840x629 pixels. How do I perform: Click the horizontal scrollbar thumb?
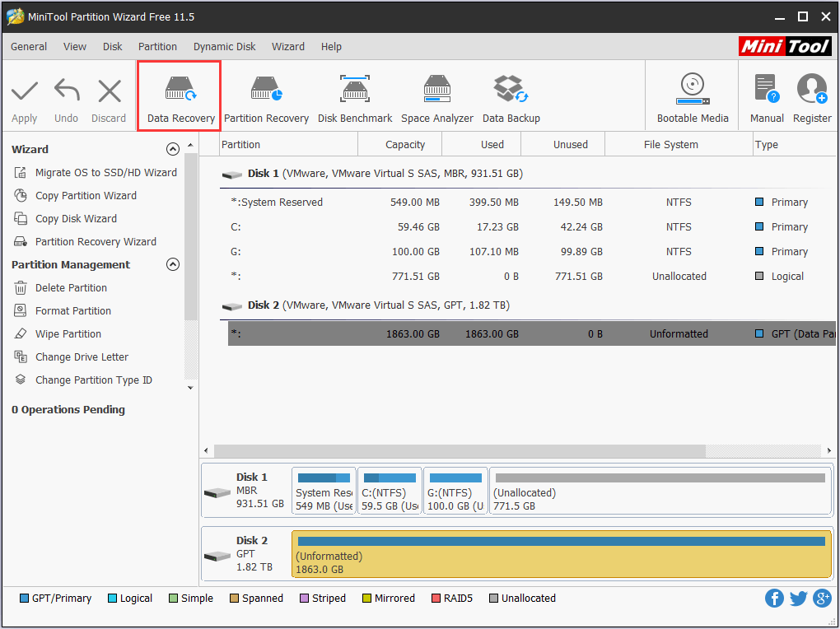[460, 450]
